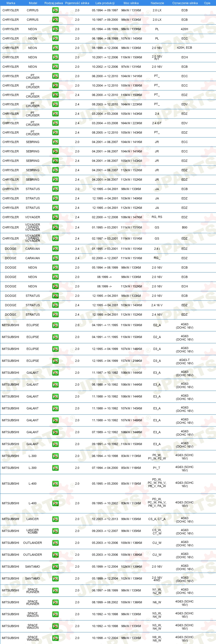The width and height of the screenshot is (216, 644).
Task: Click the Moc silnika column header
Action: coord(131,3)
